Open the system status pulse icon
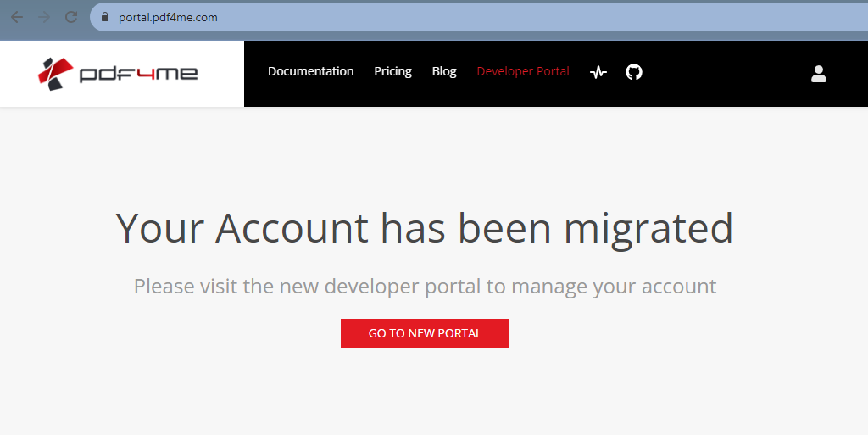This screenshot has width=868, height=435. [x=598, y=72]
